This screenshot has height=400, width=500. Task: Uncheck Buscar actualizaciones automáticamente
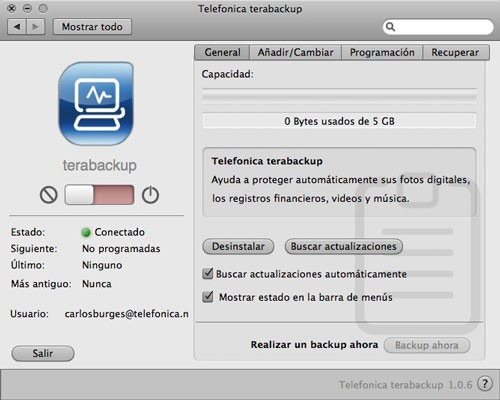pos(208,274)
